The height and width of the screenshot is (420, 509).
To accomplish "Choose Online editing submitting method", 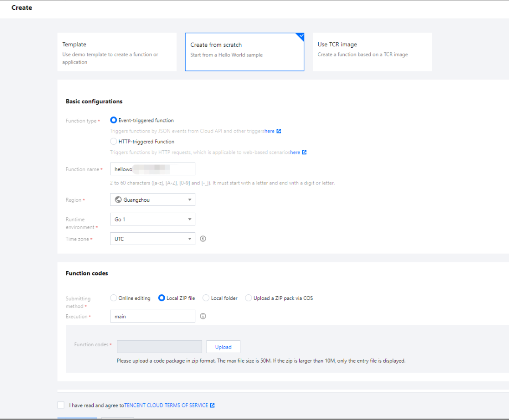I will [114, 298].
